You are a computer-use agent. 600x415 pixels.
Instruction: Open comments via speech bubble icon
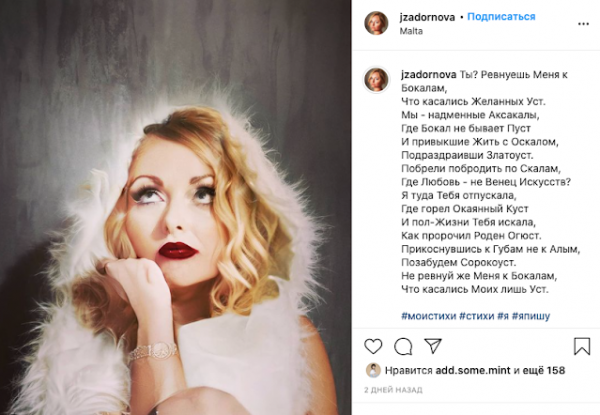click(403, 347)
